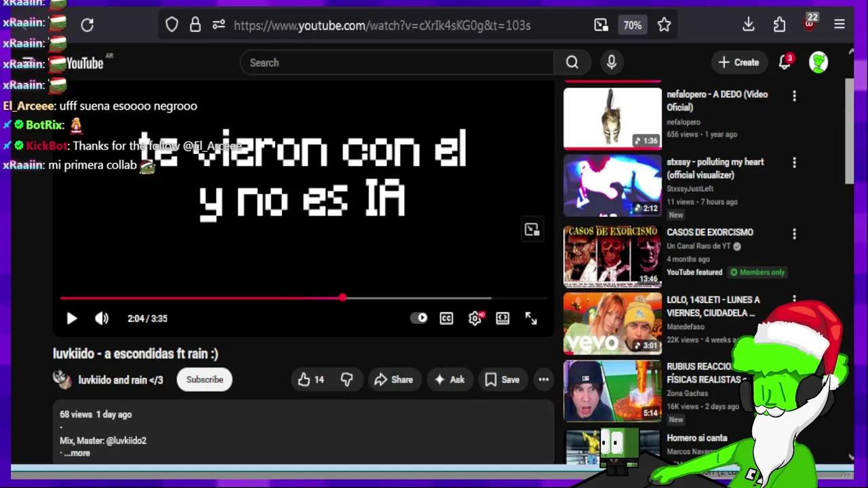This screenshot has width=868, height=488.
Task: Open your account menu via the profile avatar
Action: tap(818, 62)
